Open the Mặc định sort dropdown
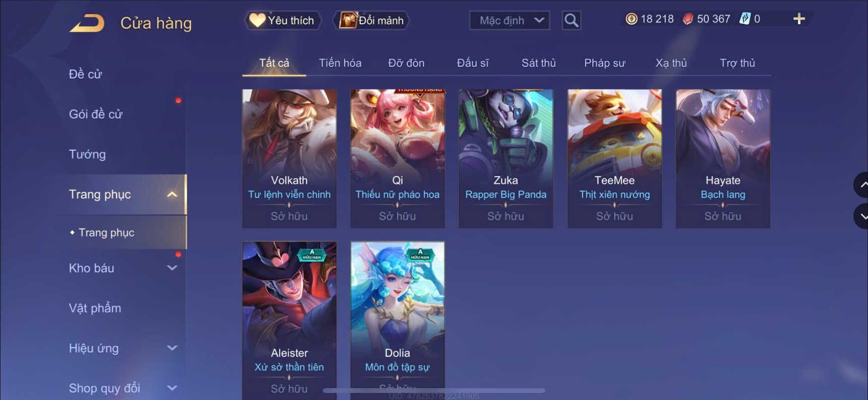 click(510, 21)
